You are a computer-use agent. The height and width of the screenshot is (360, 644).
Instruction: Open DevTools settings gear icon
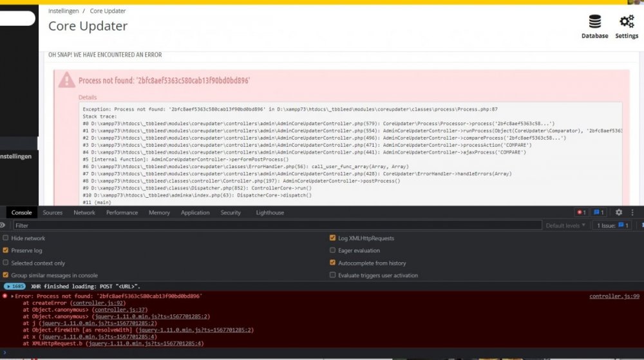pyautogui.click(x=618, y=213)
